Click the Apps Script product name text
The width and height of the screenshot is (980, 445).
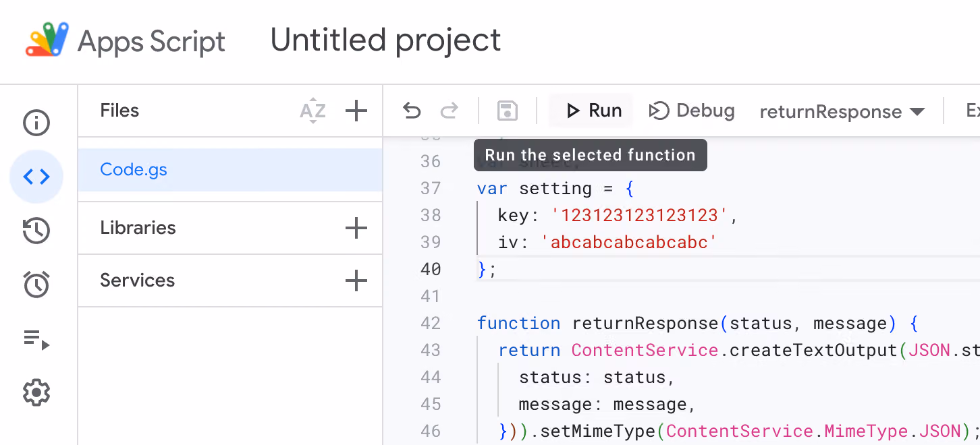point(151,42)
